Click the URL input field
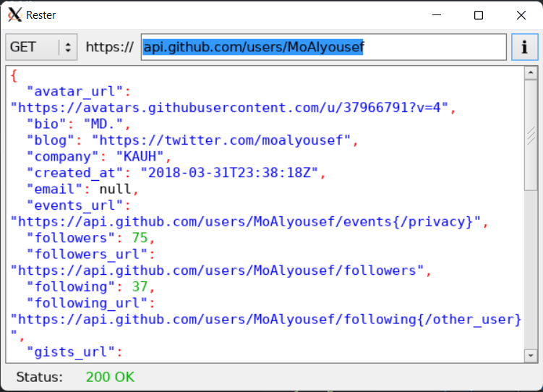Viewport: 543px width, 392px height. (324, 47)
